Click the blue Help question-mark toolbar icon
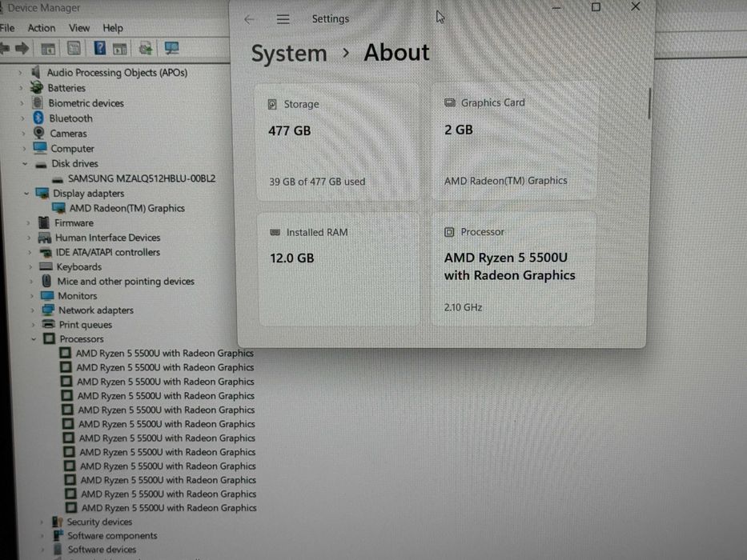The image size is (747, 560). (x=99, y=48)
